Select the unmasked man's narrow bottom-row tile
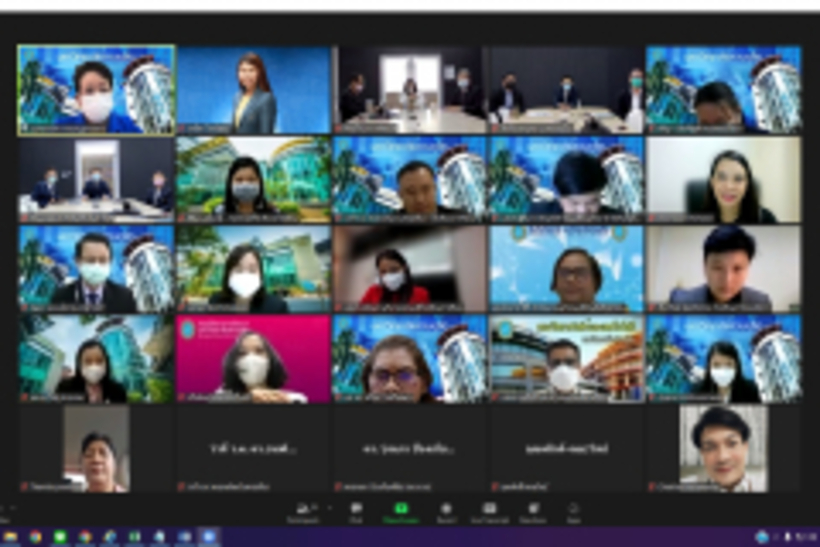Image resolution: width=820 pixels, height=547 pixels. click(723, 449)
